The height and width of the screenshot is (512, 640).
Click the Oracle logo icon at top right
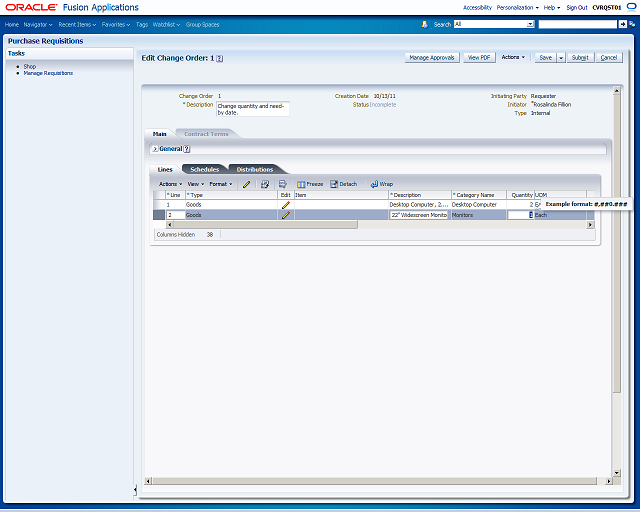(631, 7)
